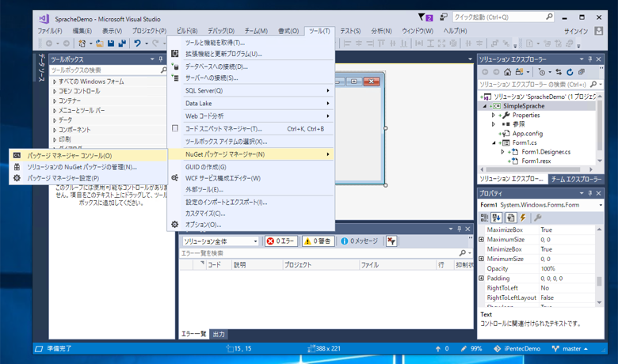Click the build IntelliSense filter icon in Error List

[x=391, y=241]
